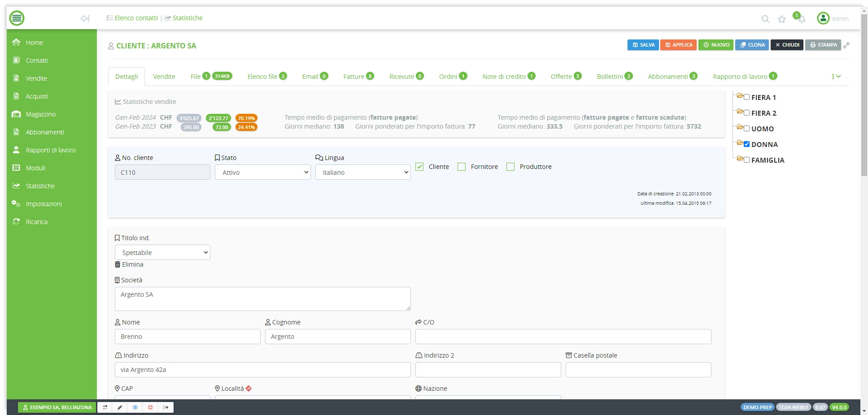Open the notifications bell icon
This screenshot has width=868, height=415.
(802, 19)
